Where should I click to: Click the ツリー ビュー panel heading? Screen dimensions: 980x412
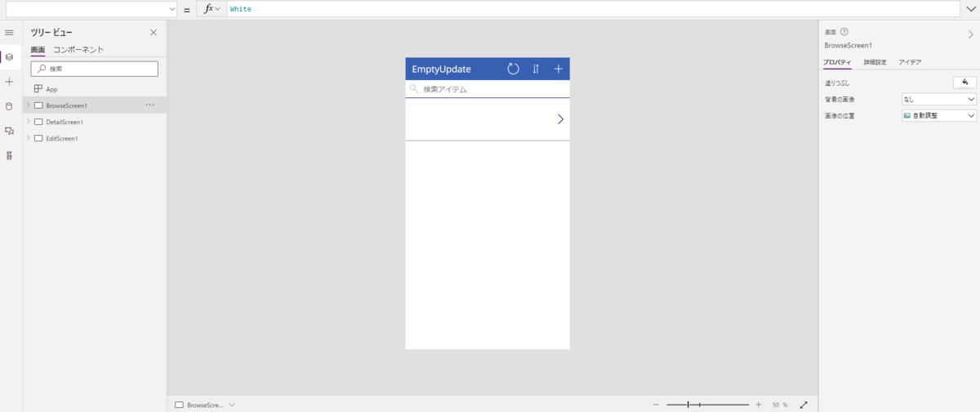(x=51, y=33)
